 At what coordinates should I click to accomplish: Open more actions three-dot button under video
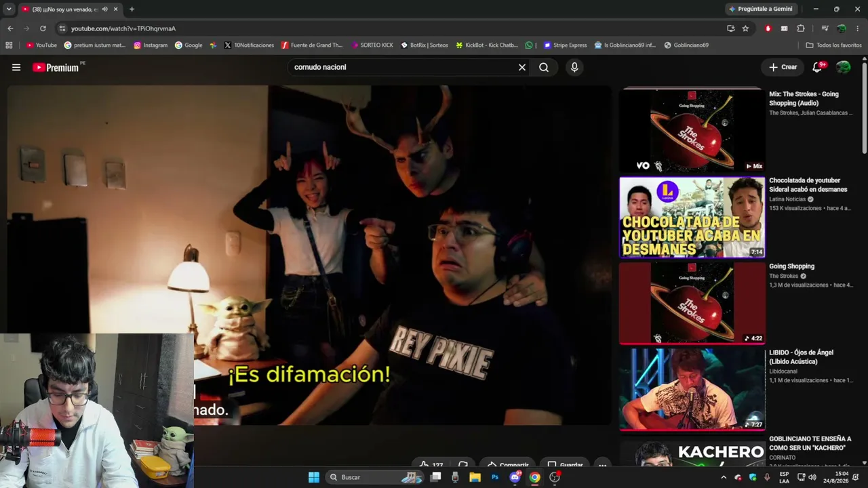tap(602, 465)
